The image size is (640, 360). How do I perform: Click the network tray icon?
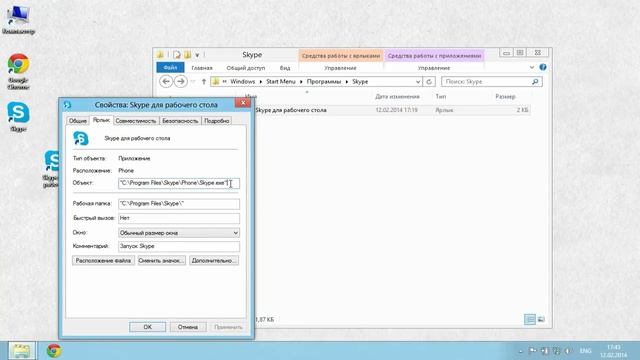[x=544, y=351]
